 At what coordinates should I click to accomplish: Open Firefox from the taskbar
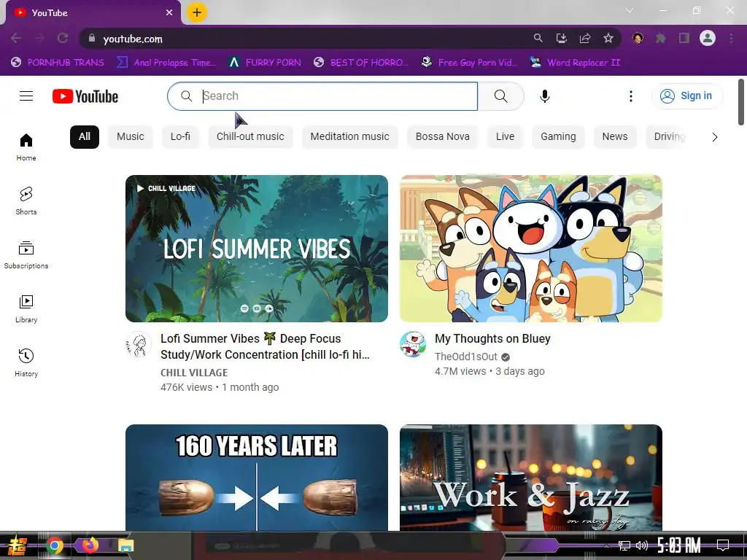pos(90,545)
